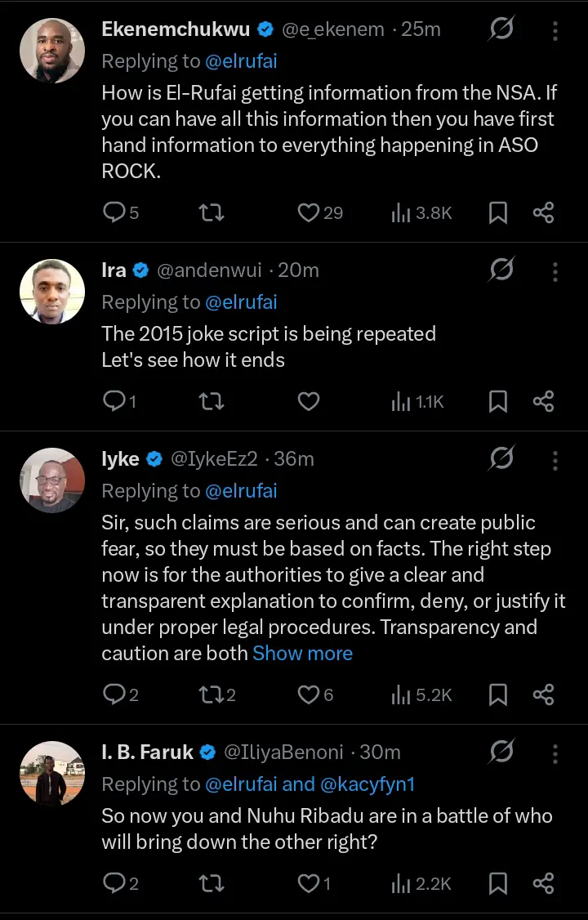Open Grok icon on I. B. Faruk's tweet
This screenshot has height=920, width=588.
[501, 753]
